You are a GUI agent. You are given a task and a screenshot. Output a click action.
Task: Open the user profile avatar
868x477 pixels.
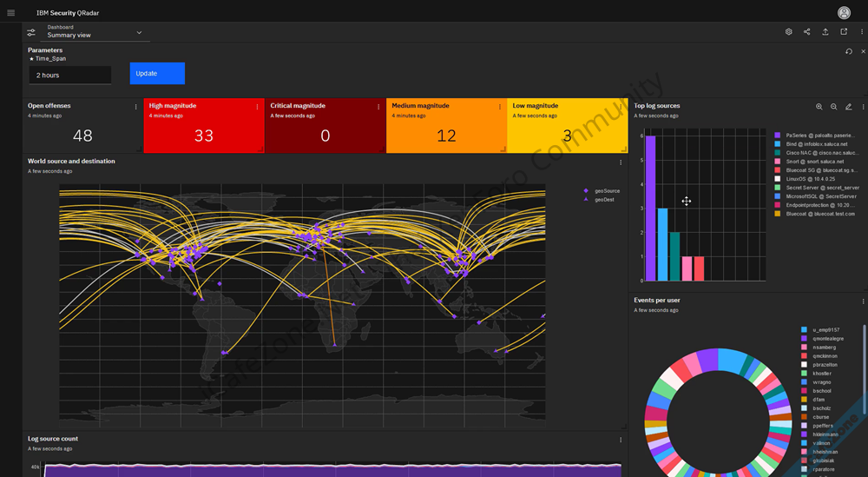click(x=844, y=12)
